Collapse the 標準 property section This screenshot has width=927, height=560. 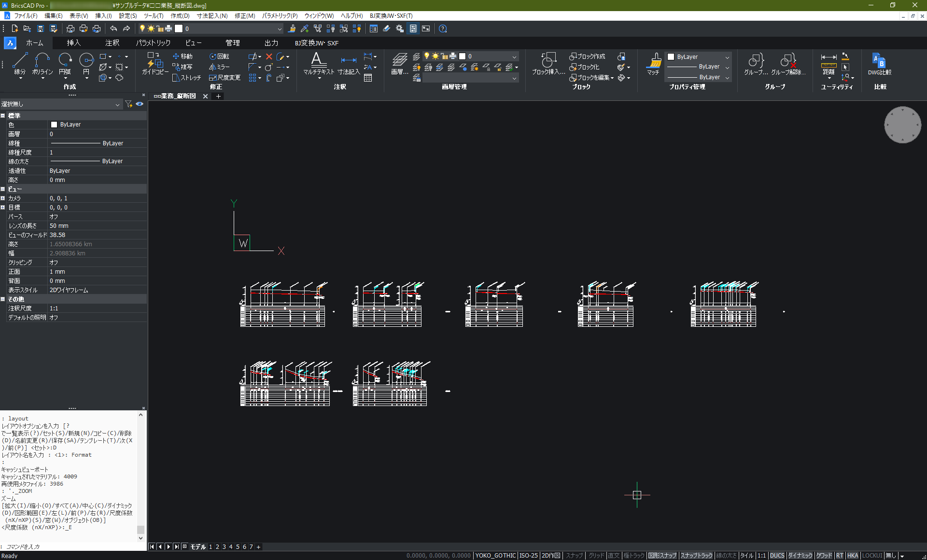click(3, 116)
